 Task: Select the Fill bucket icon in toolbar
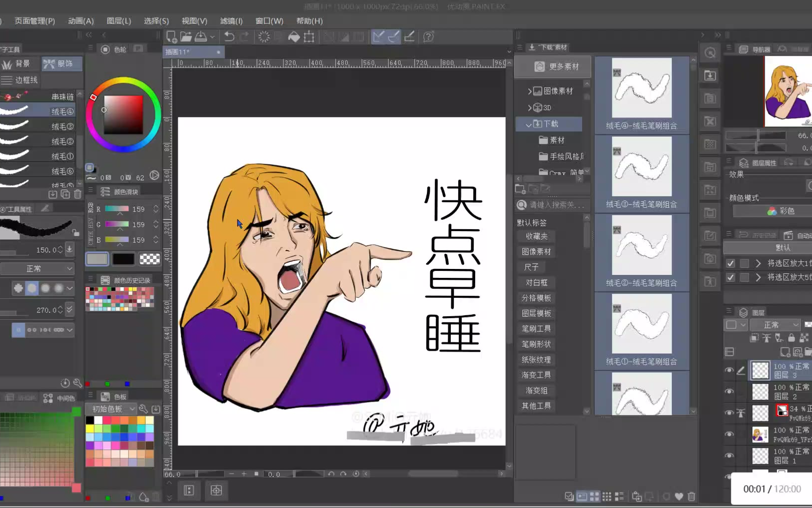point(294,37)
